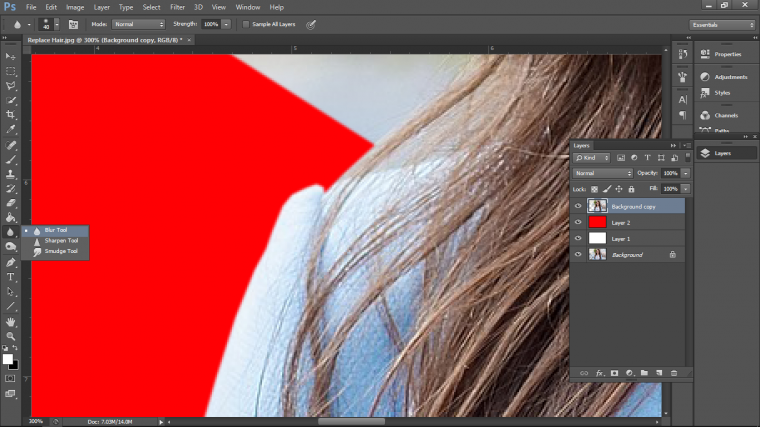The height and width of the screenshot is (427, 760).
Task: Select the Rectangular Marquee tool
Action: click(x=10, y=71)
